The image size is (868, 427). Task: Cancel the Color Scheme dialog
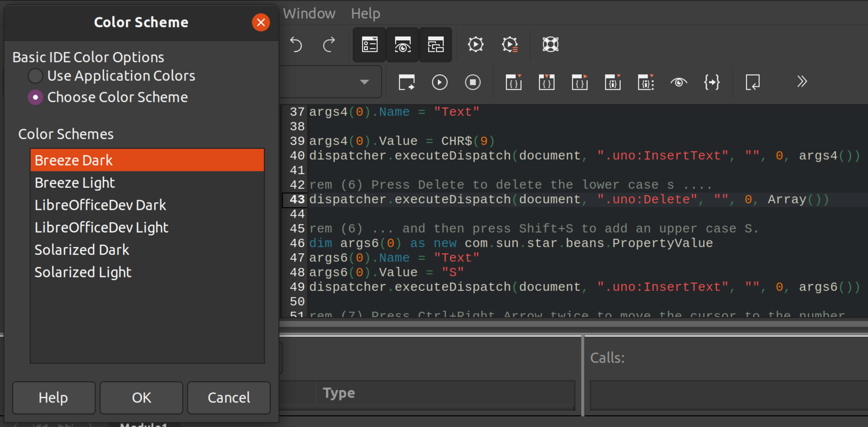pyautogui.click(x=229, y=398)
